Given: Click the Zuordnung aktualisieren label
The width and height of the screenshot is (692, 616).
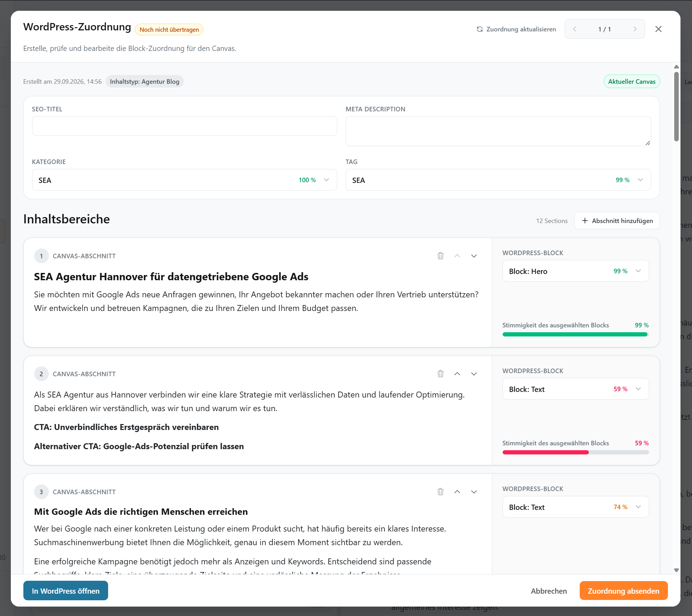Looking at the screenshot, I should [x=521, y=29].
